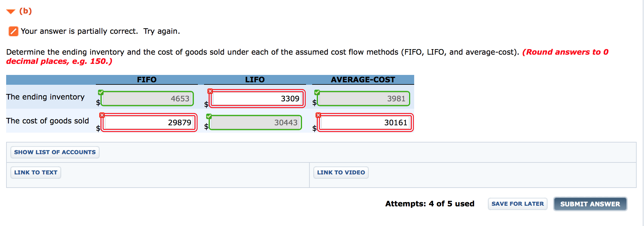Image resolution: width=644 pixels, height=226 pixels.
Task: Open Show List of Accounts
Action: pyautogui.click(x=55, y=152)
